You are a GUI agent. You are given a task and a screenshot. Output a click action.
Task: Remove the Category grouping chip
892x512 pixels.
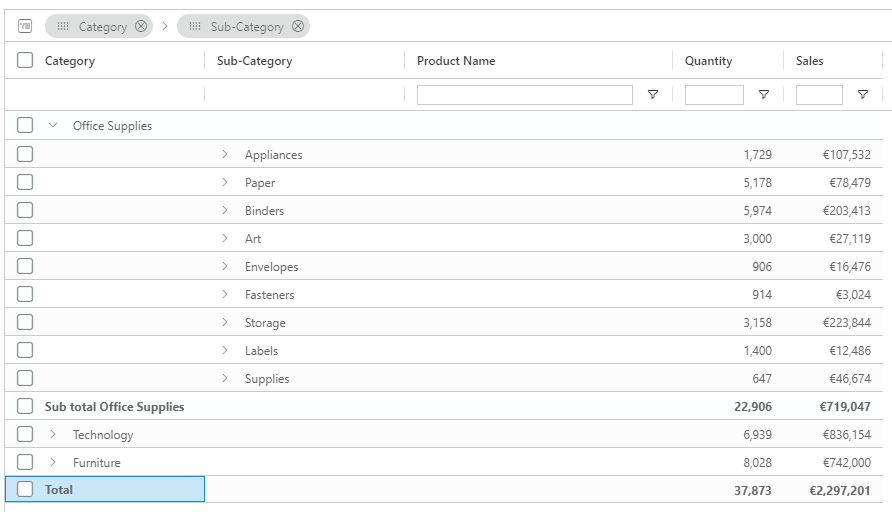point(141,27)
